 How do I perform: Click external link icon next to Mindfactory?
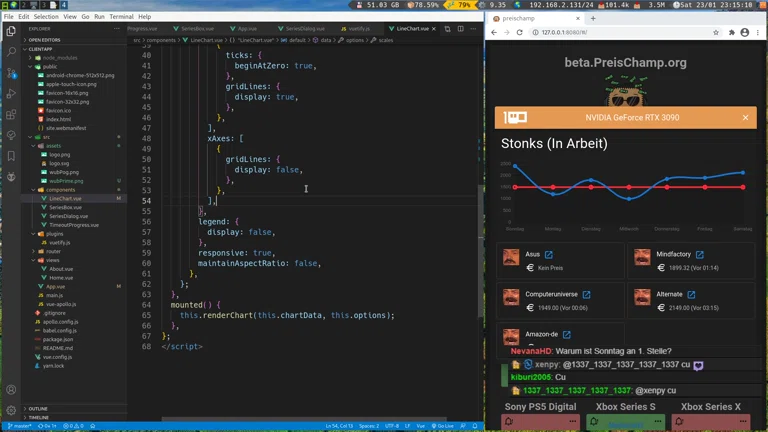[x=700, y=255]
